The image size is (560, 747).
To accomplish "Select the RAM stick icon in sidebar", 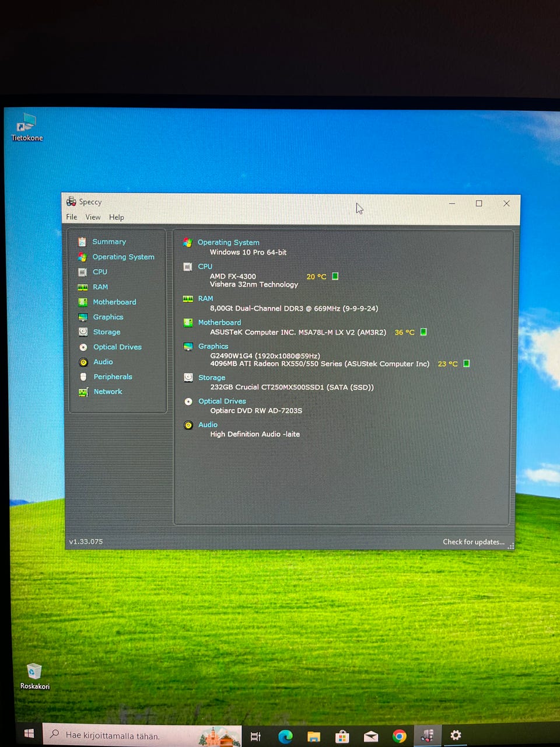I will point(83,287).
